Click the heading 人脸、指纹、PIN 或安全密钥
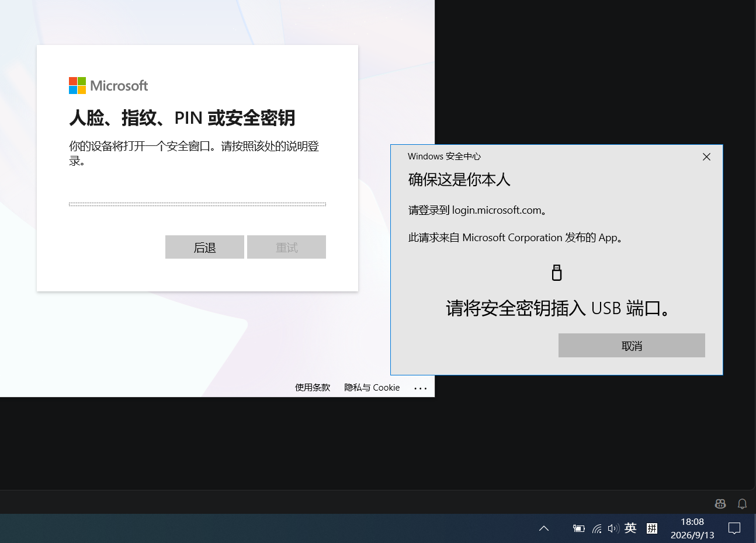 (x=182, y=118)
